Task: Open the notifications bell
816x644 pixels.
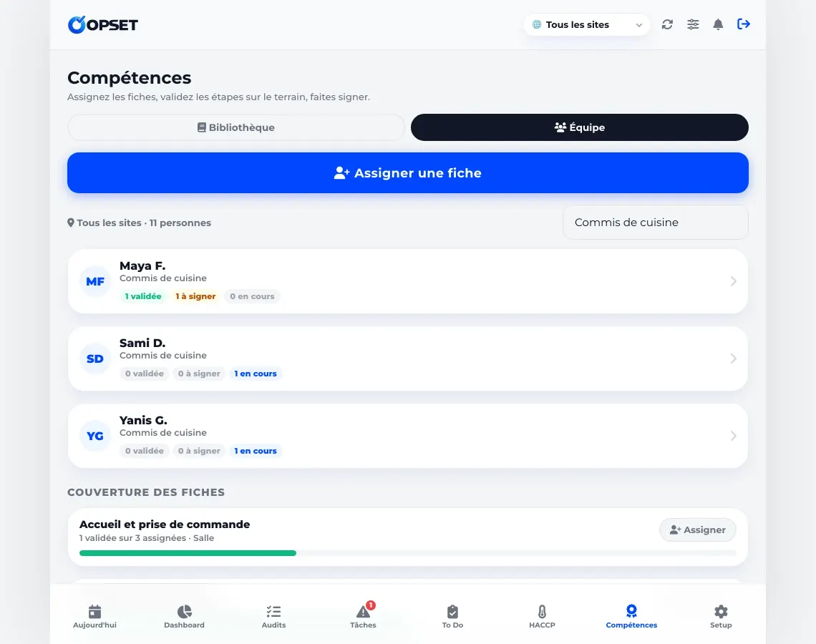Action: point(718,24)
